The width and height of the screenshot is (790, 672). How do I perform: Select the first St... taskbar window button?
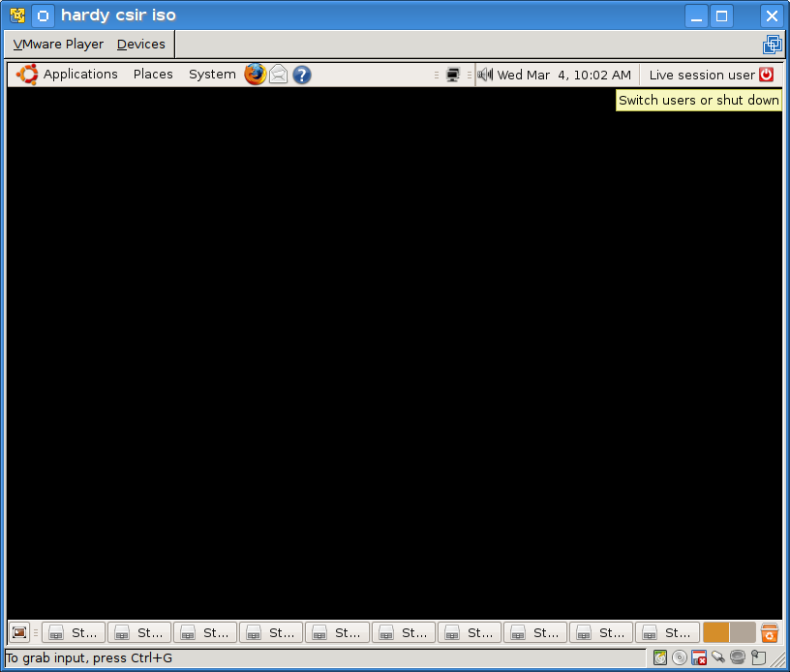[74, 633]
